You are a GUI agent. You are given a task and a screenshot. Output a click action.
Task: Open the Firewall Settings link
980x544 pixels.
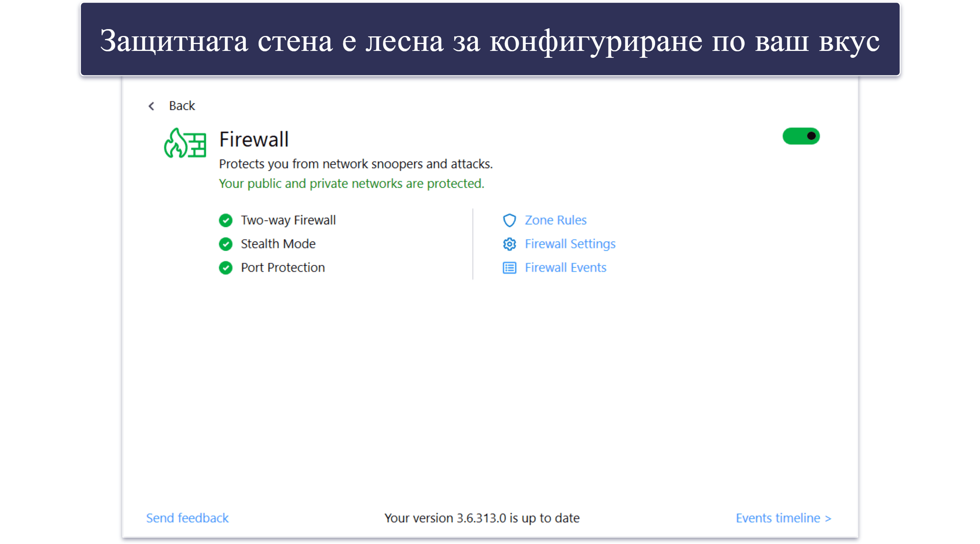(570, 244)
